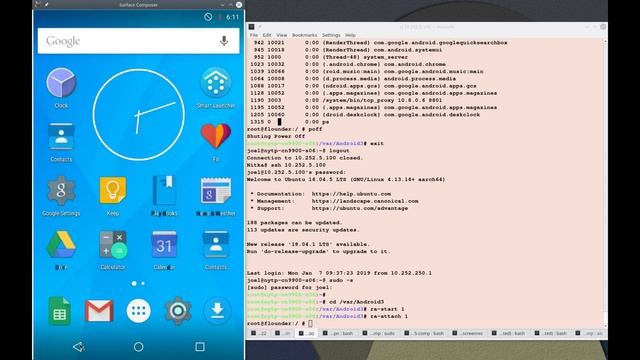Click the 'Shuting Power Off' output line
The height and width of the screenshot is (360, 640).
point(276,136)
